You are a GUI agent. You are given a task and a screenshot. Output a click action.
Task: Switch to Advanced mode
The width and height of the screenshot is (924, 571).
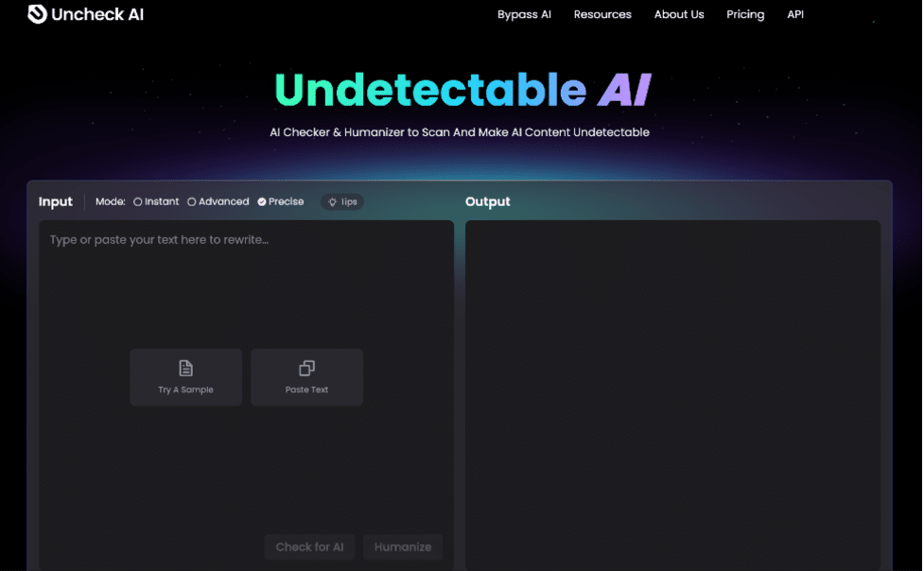pos(217,201)
